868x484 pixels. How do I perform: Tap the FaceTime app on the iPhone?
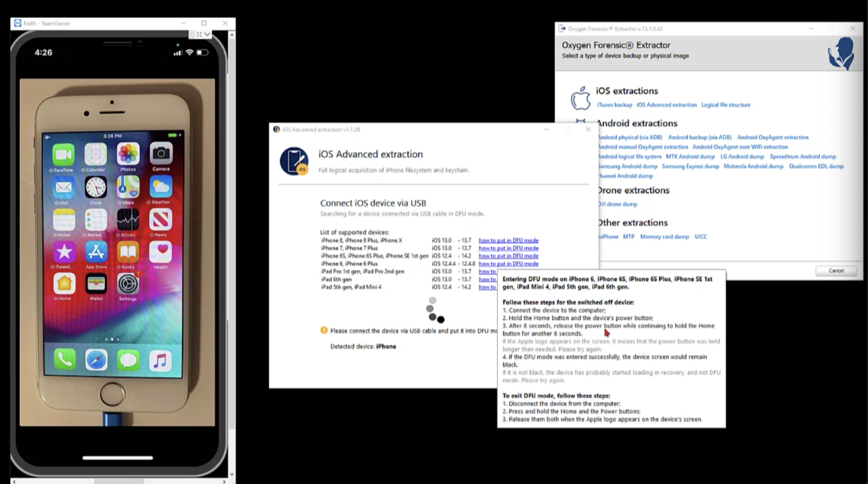63,154
